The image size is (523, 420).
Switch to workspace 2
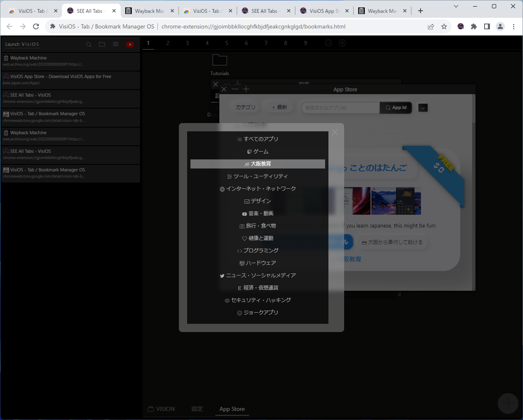tap(168, 43)
